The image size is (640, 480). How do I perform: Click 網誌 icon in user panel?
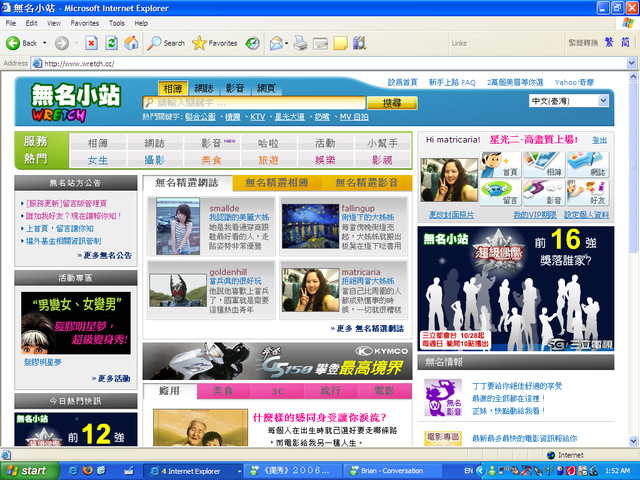pos(588,164)
